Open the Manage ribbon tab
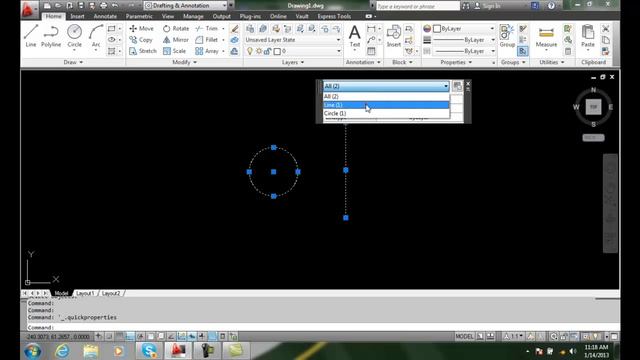Image resolution: width=640 pixels, height=360 pixels. [x=193, y=16]
